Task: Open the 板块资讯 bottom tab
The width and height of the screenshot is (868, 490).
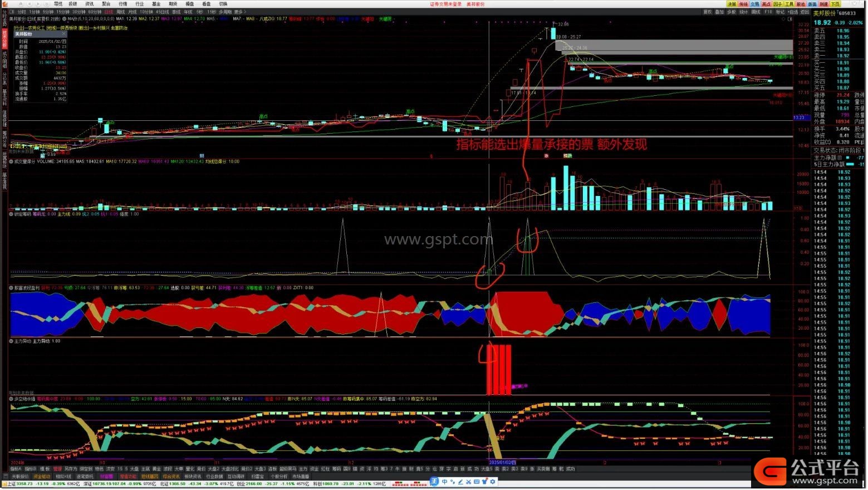Action: (x=193, y=477)
